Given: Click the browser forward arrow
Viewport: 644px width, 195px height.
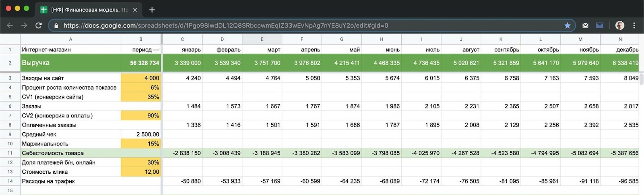Looking at the screenshot, I should point(24,25).
